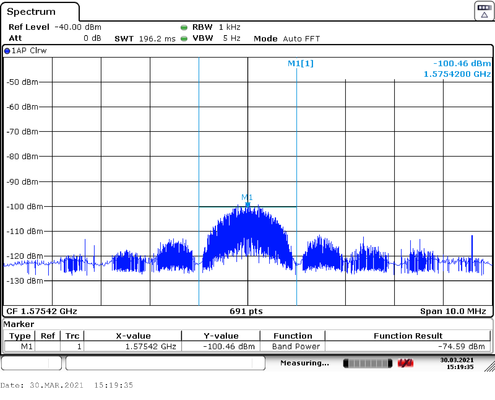Click the empty status field at bottom left
495x400 pixels.
(32, 363)
